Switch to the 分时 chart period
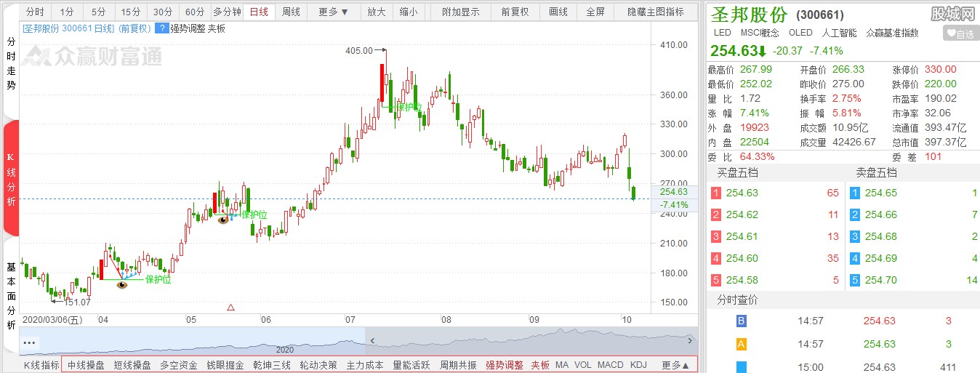980x373 pixels. [x=35, y=12]
